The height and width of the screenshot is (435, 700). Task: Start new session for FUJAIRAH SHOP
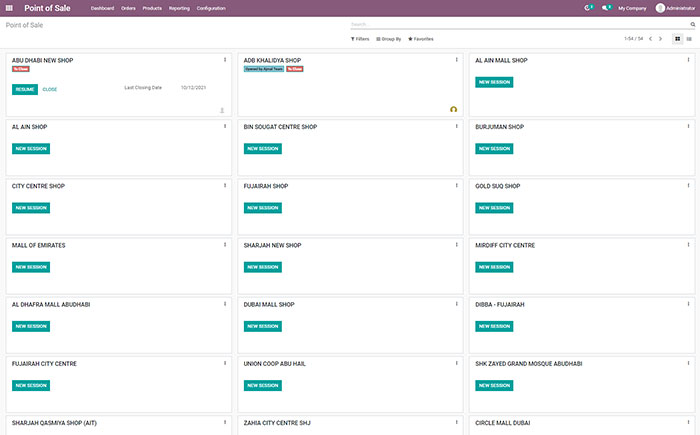262,208
